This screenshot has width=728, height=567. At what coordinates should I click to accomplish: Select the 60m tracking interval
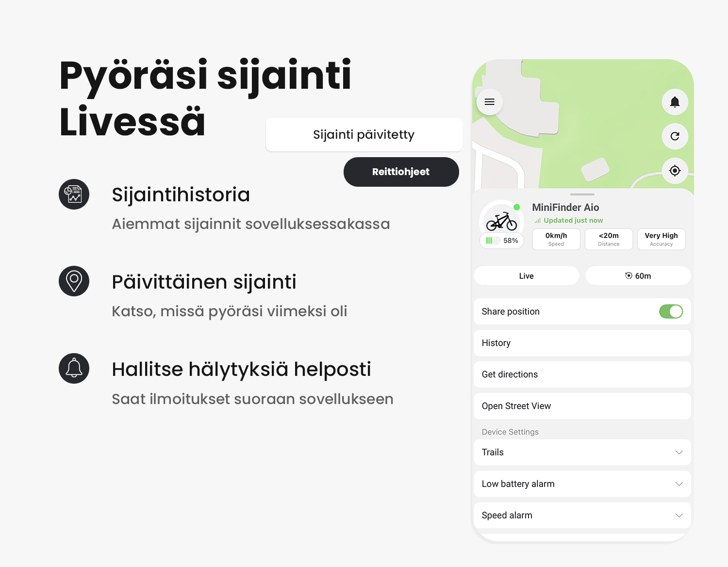(638, 275)
